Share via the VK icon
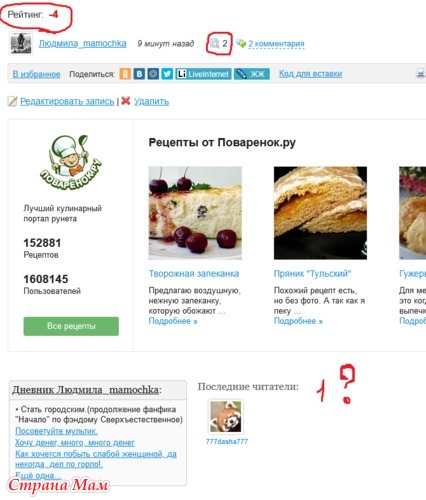 [139, 74]
